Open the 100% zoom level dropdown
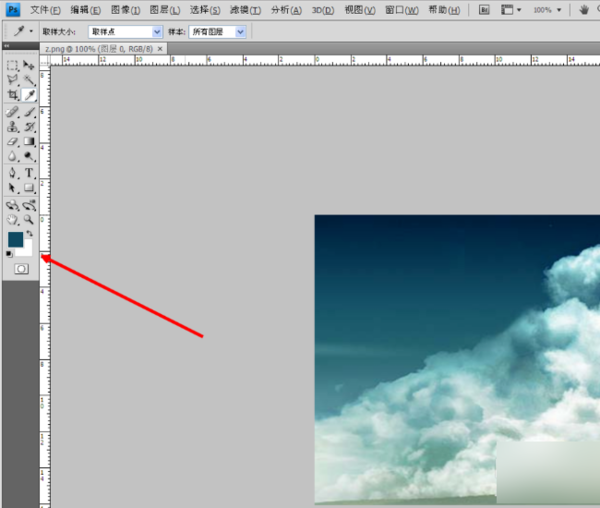This screenshot has height=508, width=600. tap(548, 10)
